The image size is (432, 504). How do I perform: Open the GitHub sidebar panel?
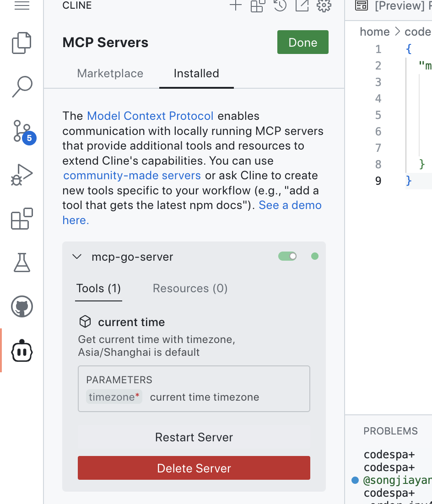click(21, 306)
